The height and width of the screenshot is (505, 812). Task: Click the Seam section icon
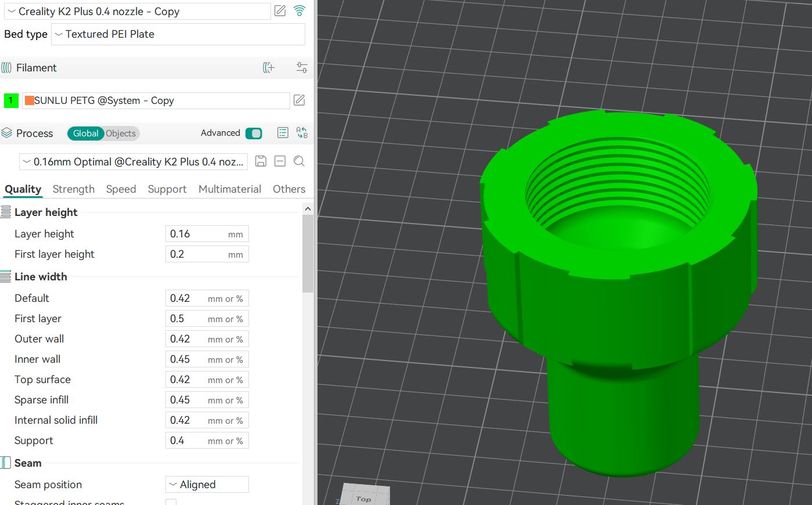pyautogui.click(x=6, y=463)
